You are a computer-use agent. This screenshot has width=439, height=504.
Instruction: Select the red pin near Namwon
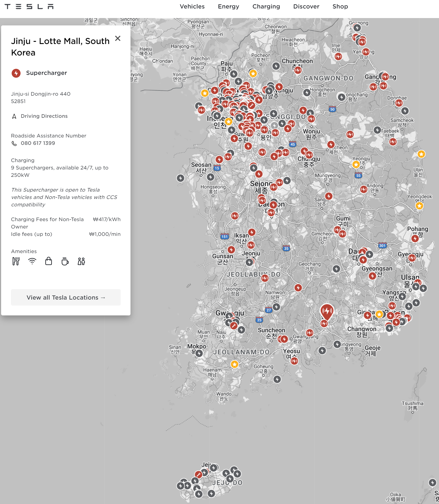(298, 288)
